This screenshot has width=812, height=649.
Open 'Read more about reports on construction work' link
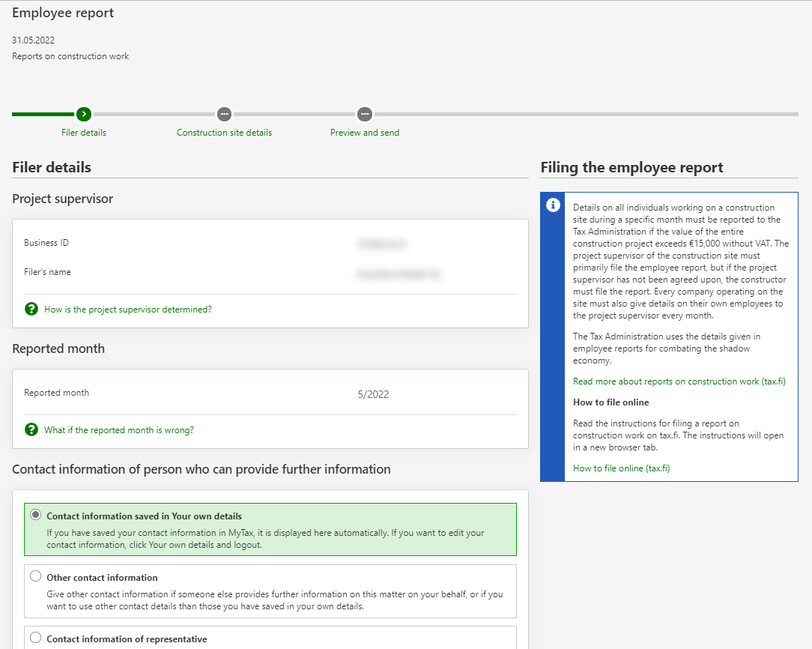pos(679,381)
